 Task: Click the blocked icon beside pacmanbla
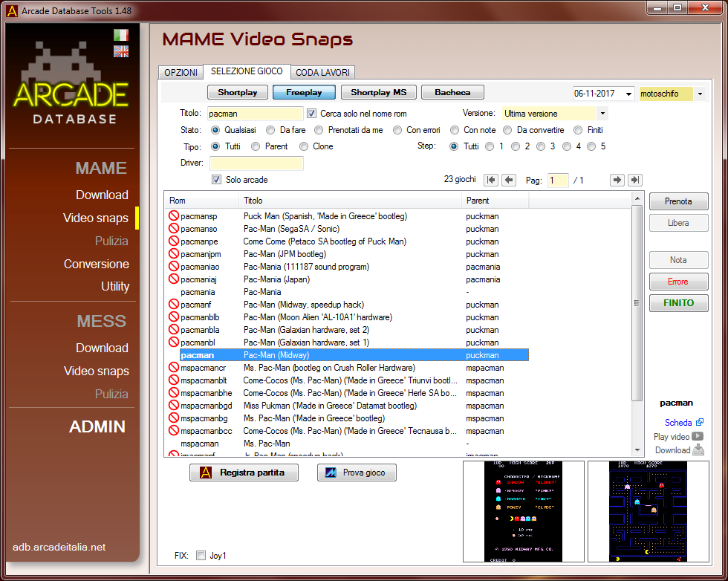[174, 329]
